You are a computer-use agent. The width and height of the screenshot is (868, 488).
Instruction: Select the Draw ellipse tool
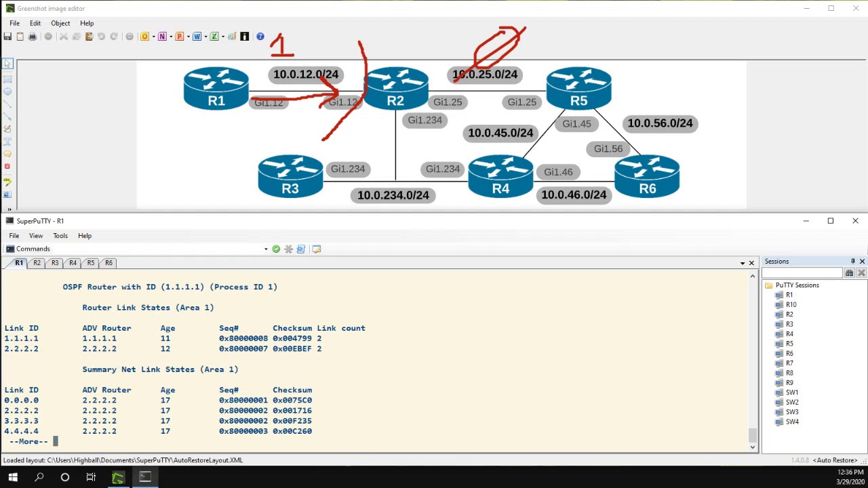pos(7,91)
